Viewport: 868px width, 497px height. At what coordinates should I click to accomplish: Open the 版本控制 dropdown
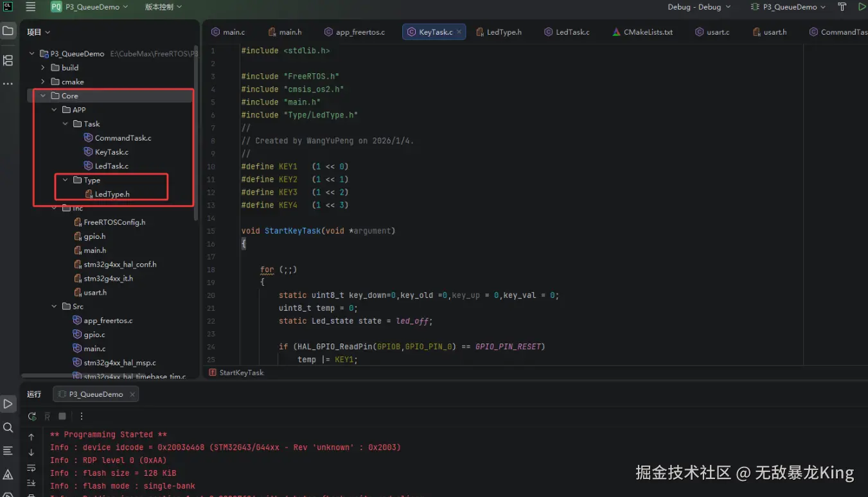click(x=163, y=7)
